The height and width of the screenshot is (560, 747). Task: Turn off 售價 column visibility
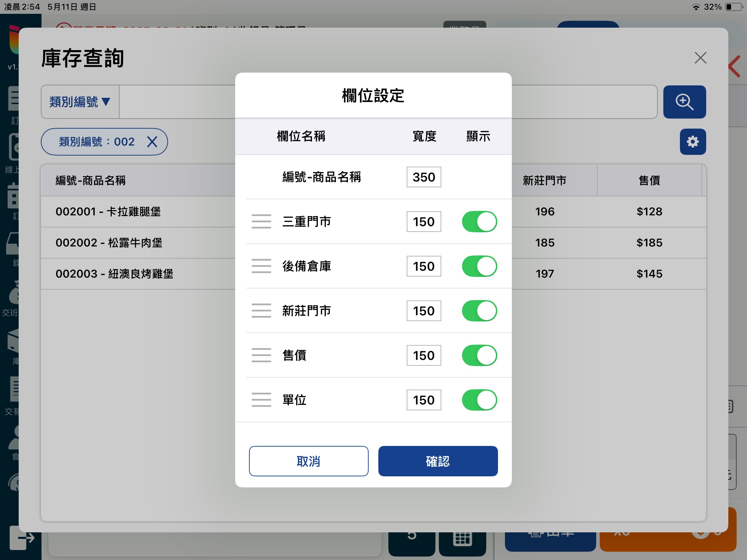[479, 355]
